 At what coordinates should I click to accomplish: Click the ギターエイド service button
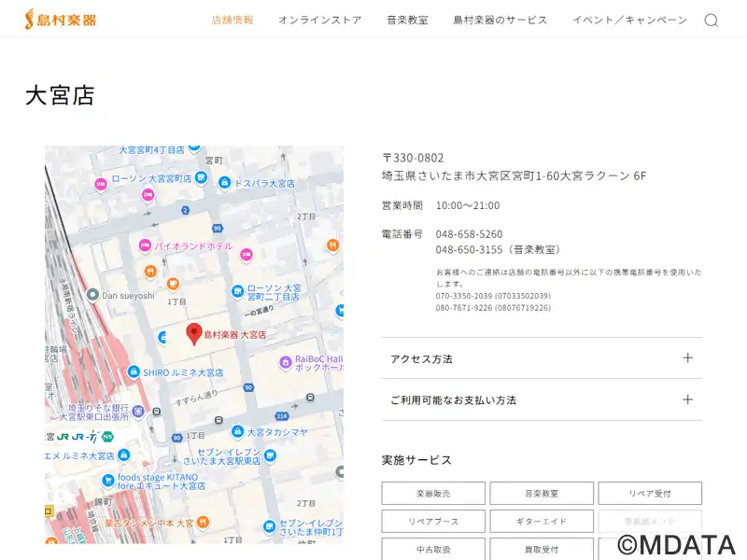point(542,522)
